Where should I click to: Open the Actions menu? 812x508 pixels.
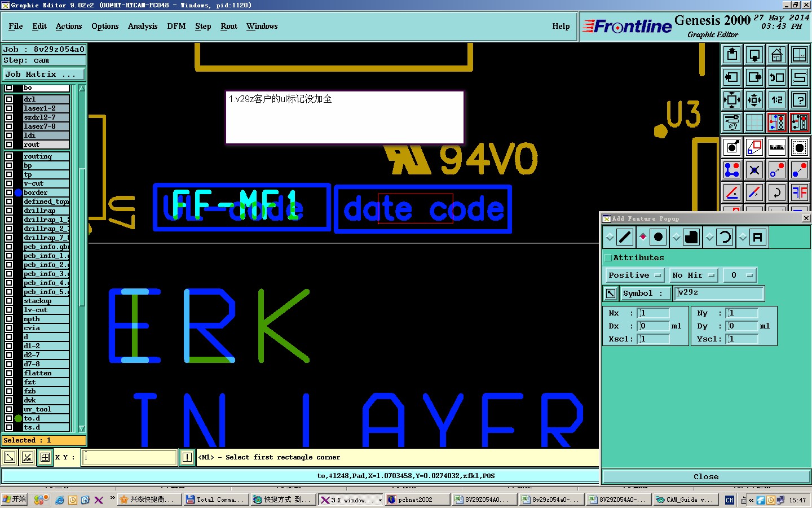(69, 27)
